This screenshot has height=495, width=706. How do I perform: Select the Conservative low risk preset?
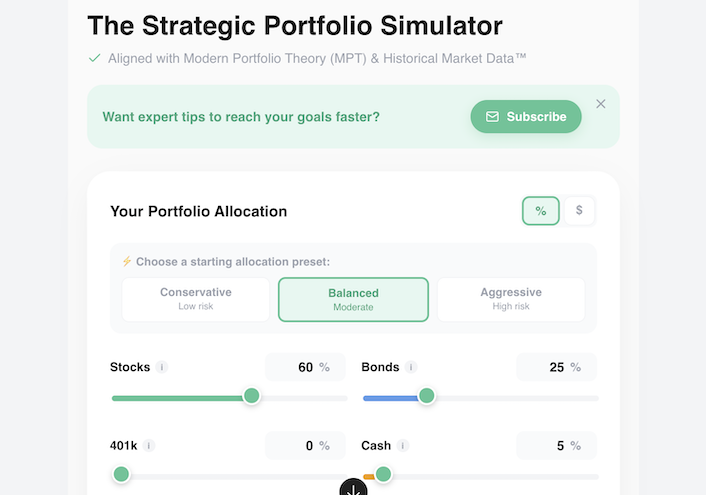click(x=196, y=299)
